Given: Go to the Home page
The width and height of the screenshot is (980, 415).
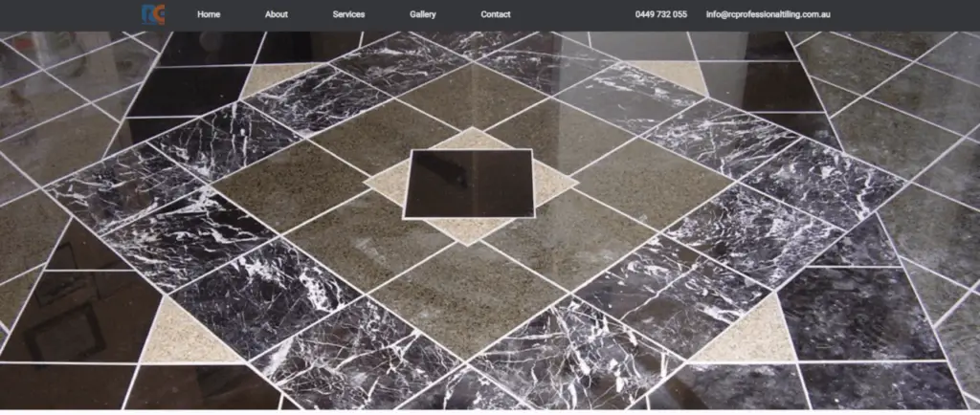Looking at the screenshot, I should tap(209, 14).
